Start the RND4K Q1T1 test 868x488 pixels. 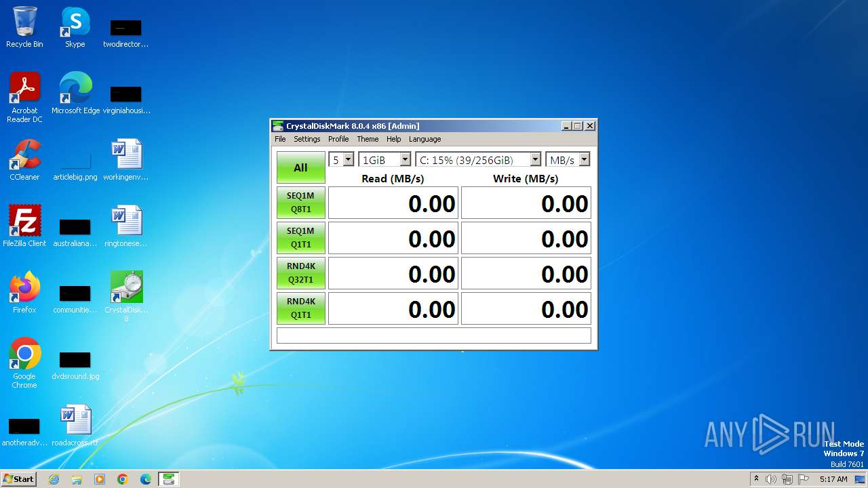[x=300, y=308]
